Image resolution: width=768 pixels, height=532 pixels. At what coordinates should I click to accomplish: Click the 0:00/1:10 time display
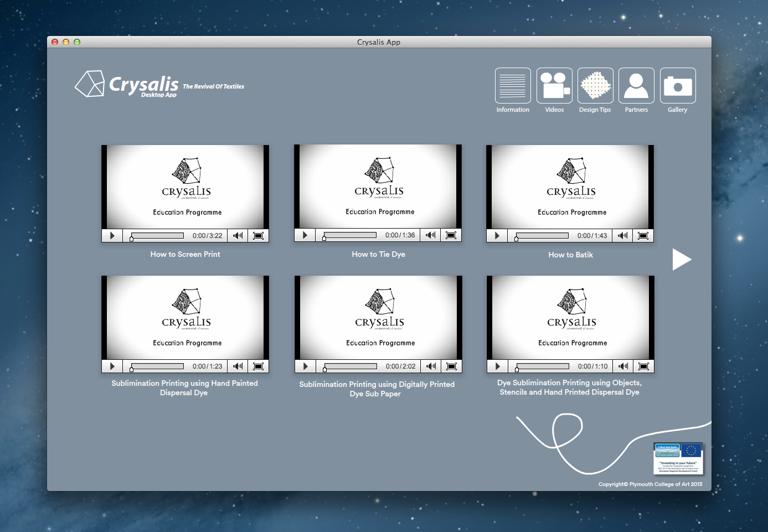click(592, 366)
